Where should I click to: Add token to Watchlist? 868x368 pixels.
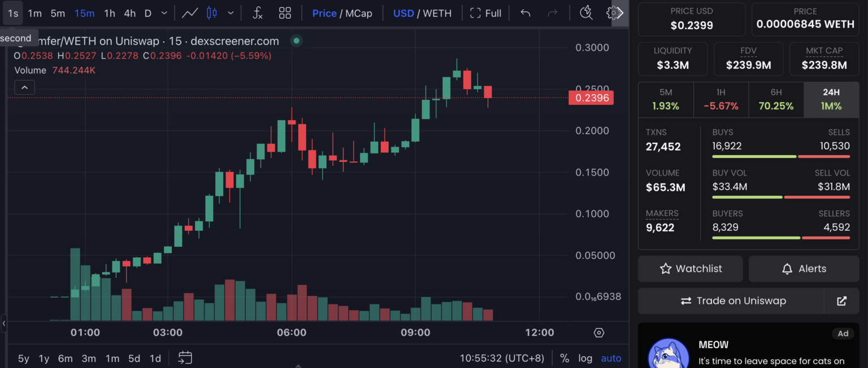coord(690,269)
